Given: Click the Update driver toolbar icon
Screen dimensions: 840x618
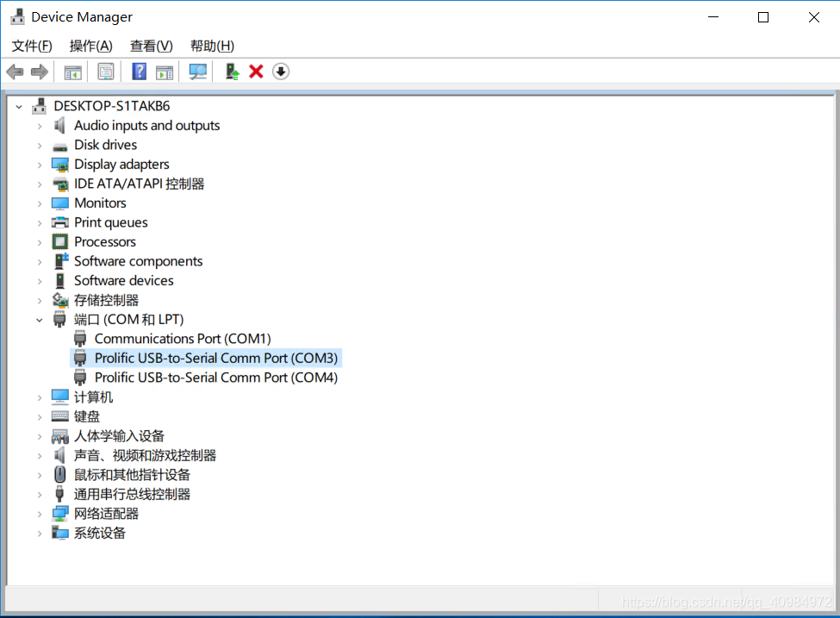Looking at the screenshot, I should [x=232, y=72].
